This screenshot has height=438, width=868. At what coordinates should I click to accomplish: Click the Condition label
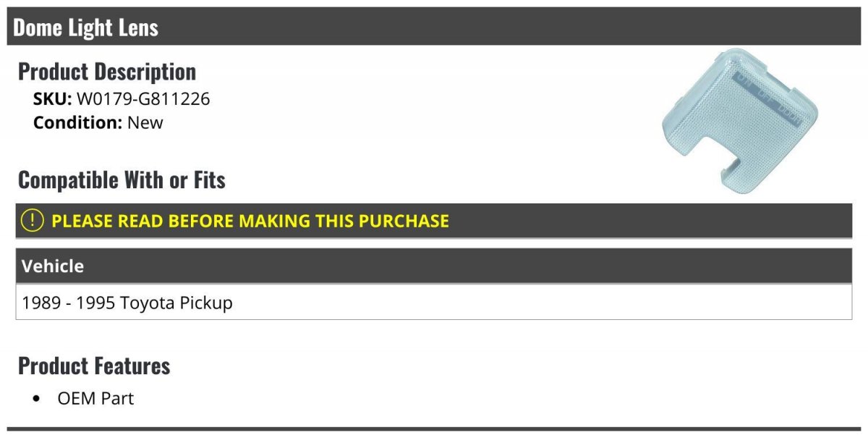(78, 122)
